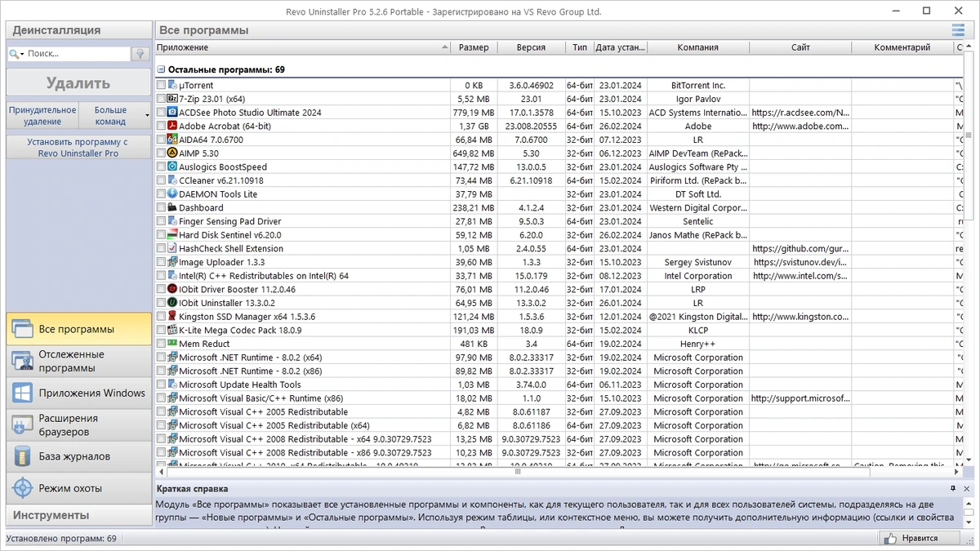Click the Intel(R) C++ Redistributables row name
This screenshot has height=551, width=980.
[x=264, y=276]
